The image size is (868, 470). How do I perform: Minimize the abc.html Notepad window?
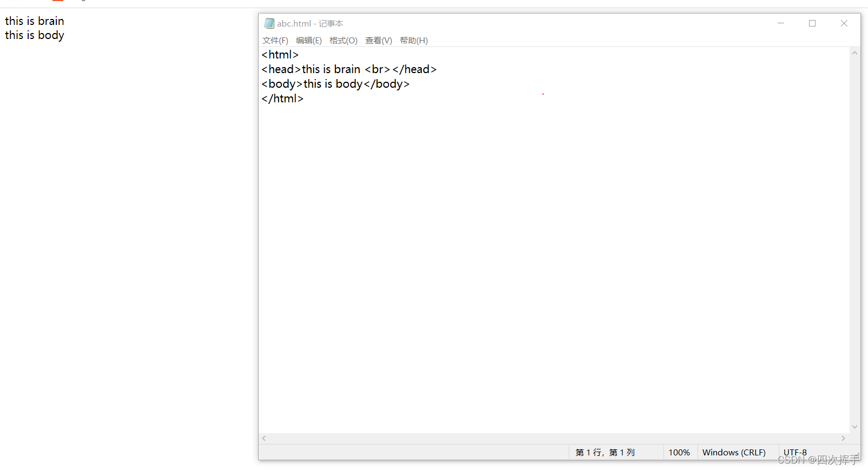point(781,23)
